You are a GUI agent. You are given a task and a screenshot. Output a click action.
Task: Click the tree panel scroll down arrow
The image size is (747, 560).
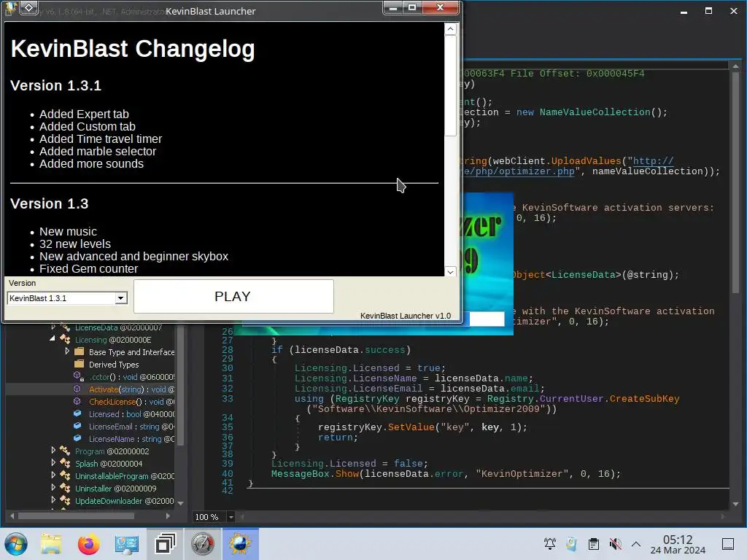pyautogui.click(x=181, y=503)
